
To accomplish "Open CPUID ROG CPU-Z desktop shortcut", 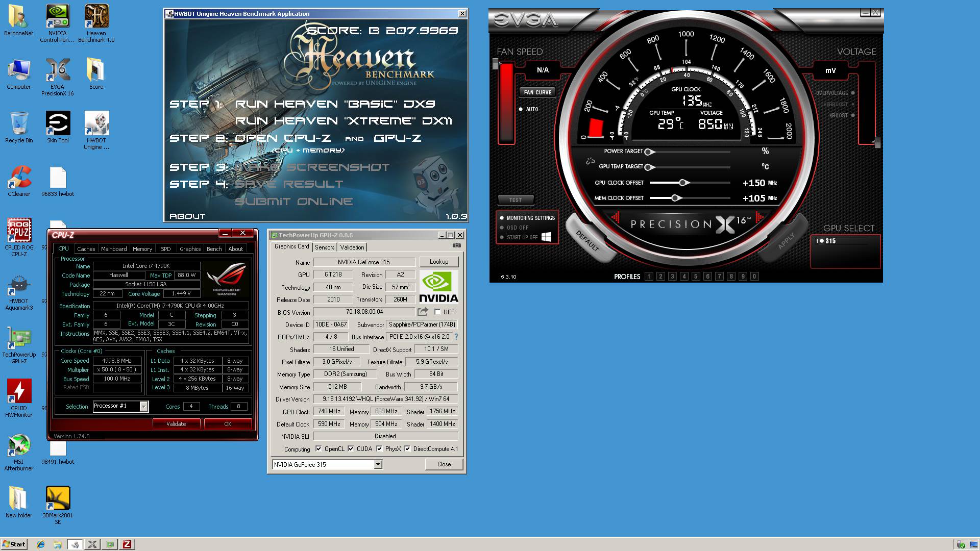I will 19,237.
